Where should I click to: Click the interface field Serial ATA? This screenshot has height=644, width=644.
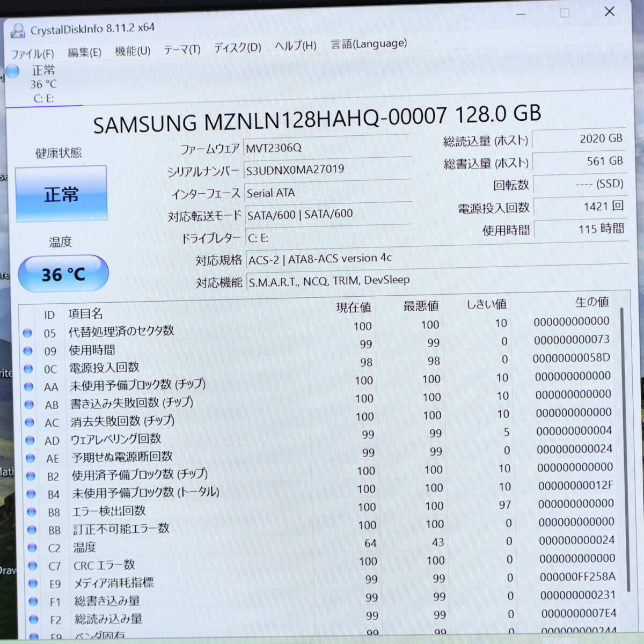coord(328,192)
